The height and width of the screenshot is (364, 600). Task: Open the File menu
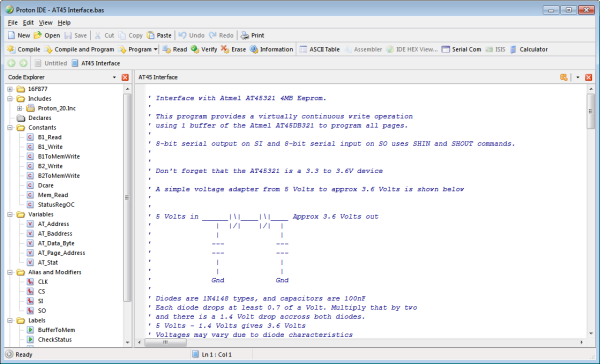(x=13, y=23)
